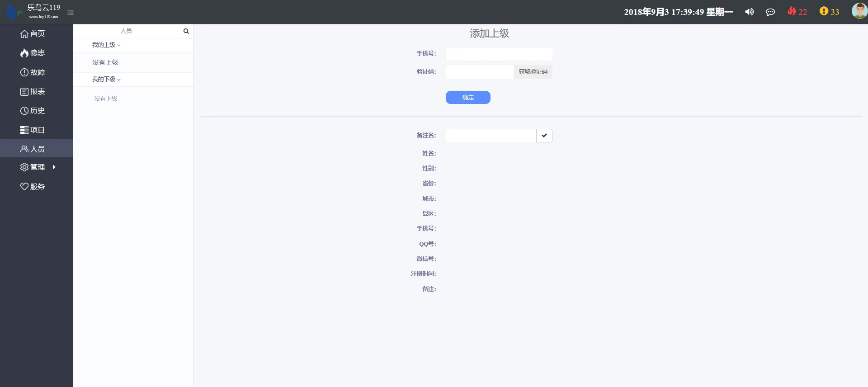Click the 县区 label
The image size is (868, 387).
[429, 213]
